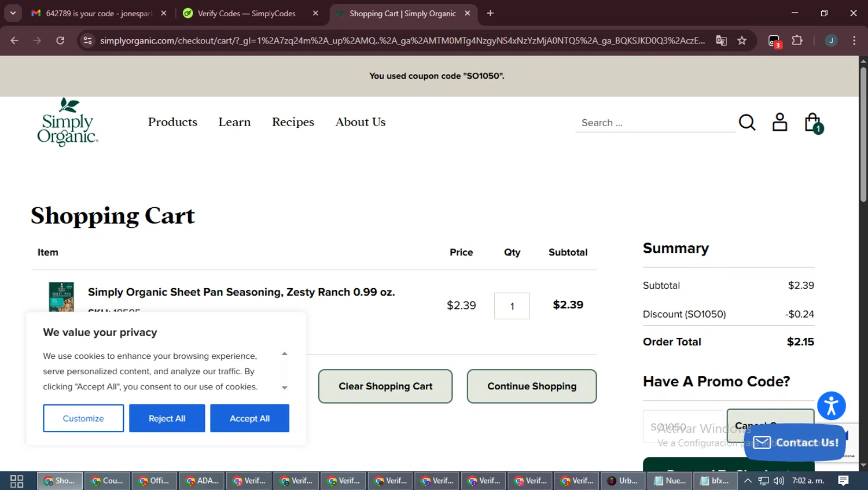The image size is (868, 490).
Task: Click the Order Total $2.15 value
Action: click(800, 342)
